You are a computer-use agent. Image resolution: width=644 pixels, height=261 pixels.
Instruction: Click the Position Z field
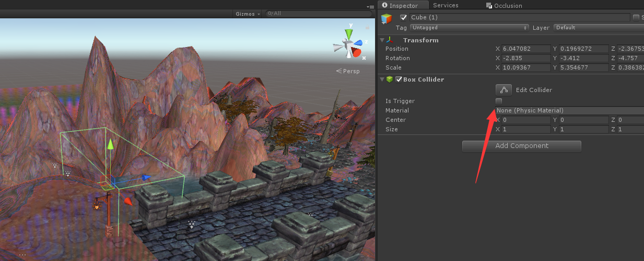coord(630,49)
